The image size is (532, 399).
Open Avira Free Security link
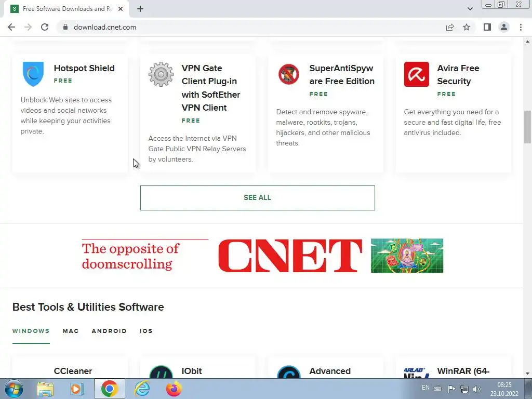pos(458,75)
